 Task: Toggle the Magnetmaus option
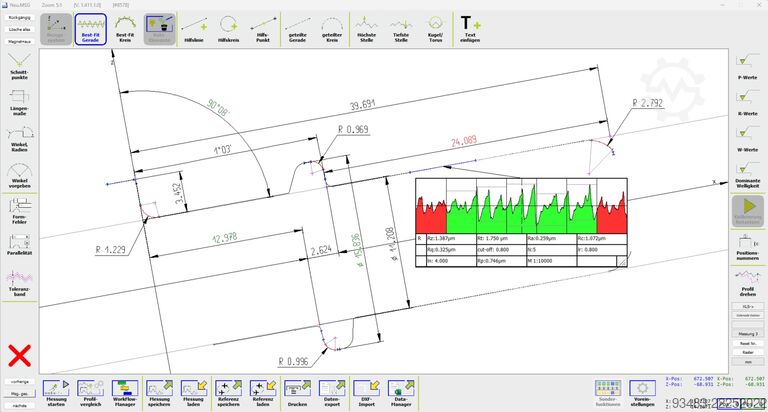[x=20, y=42]
